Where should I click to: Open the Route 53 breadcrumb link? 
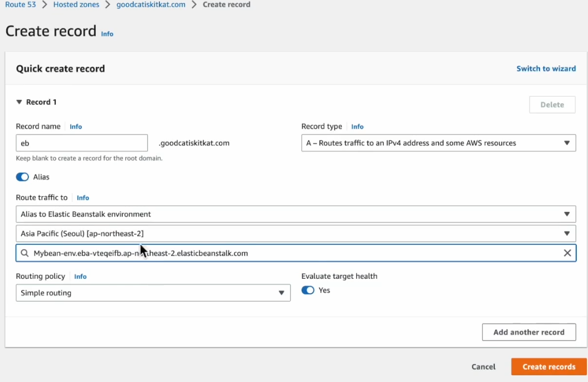(21, 4)
